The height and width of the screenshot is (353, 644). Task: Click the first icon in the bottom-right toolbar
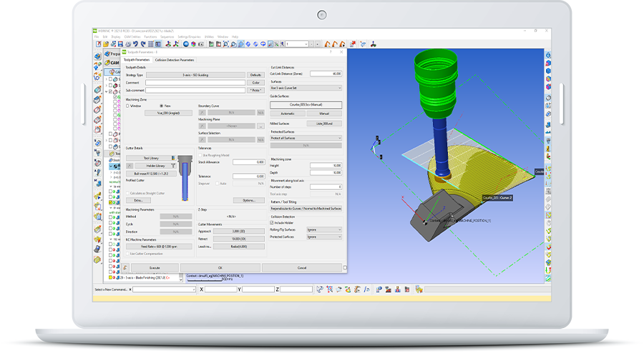pos(320,289)
